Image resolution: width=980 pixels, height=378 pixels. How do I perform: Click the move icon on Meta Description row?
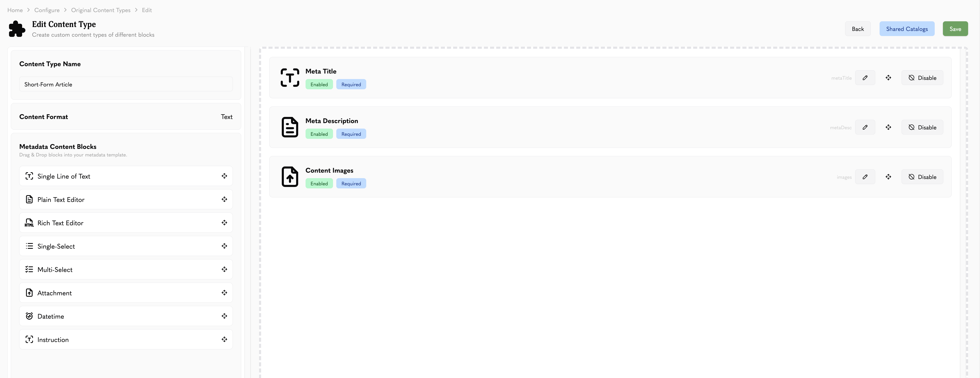(888, 127)
